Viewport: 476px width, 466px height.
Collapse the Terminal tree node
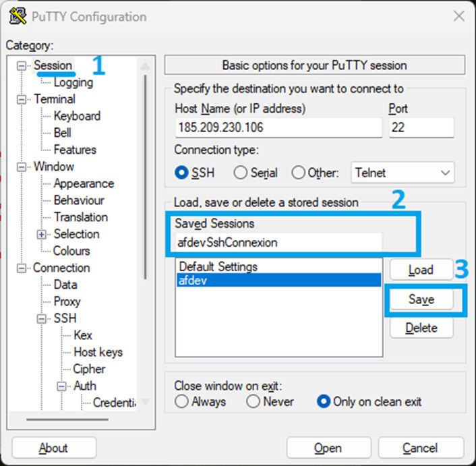click(22, 99)
